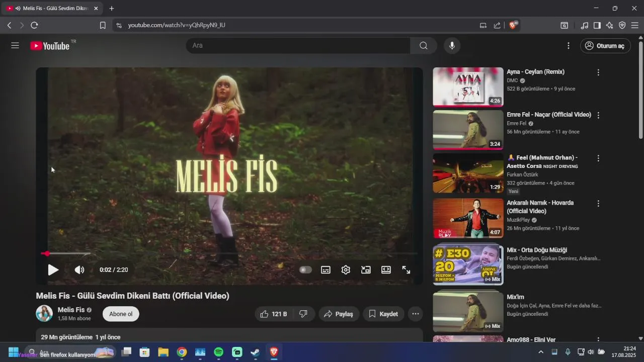Open the YouTube guide hamburger menu
This screenshot has width=644, height=362.
coord(15,46)
